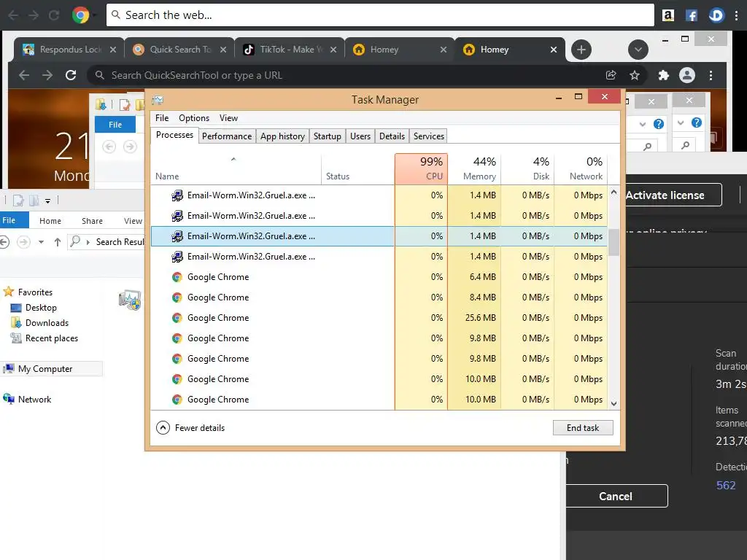Go back with Chrome's back arrow
Screen dimensions: 747x560
(x=24, y=75)
